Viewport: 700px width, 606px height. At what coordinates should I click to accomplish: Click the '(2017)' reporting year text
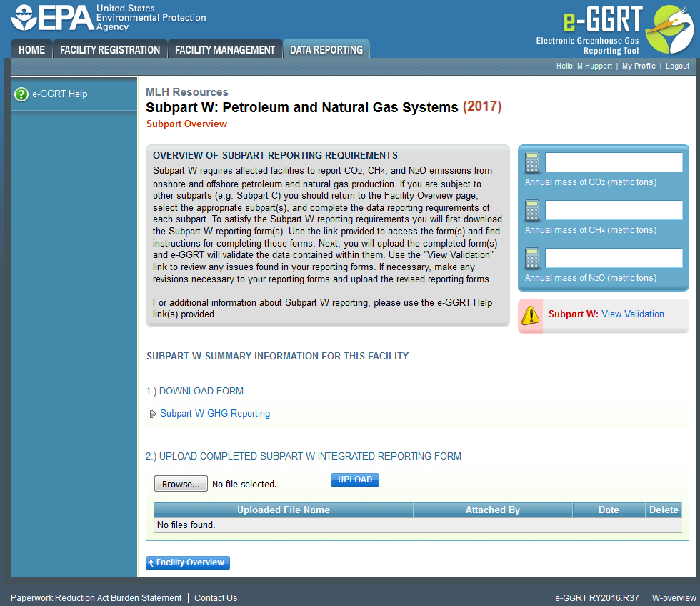point(482,106)
